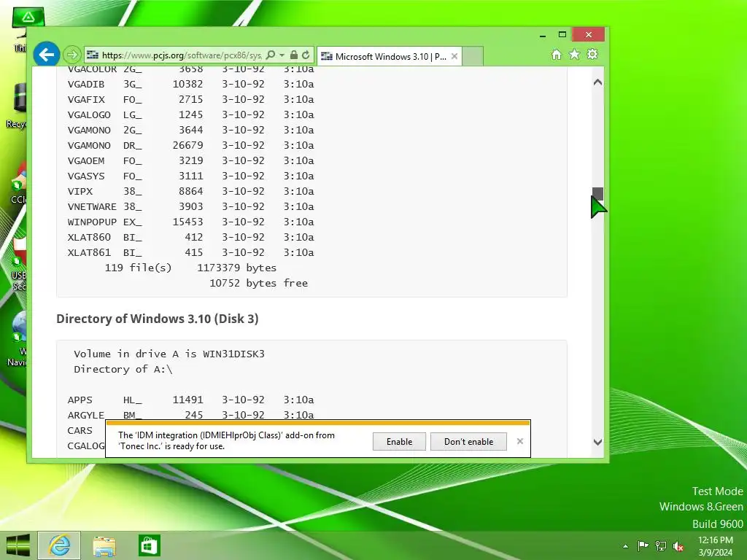Click the XLAT860 file name

[x=89, y=237]
